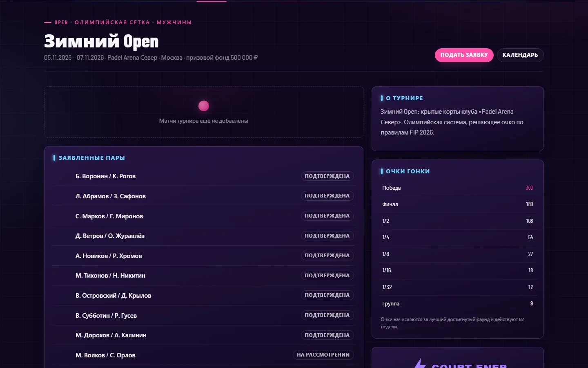588x368 pixels.
Task: Click the "Очки гонки" panel heading
Action: click(408, 171)
